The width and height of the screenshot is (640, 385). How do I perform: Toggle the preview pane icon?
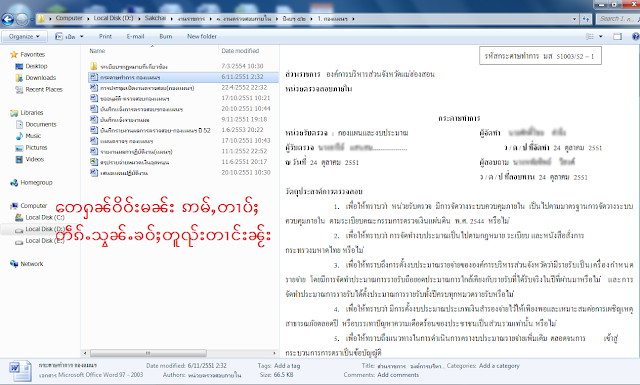click(618, 36)
